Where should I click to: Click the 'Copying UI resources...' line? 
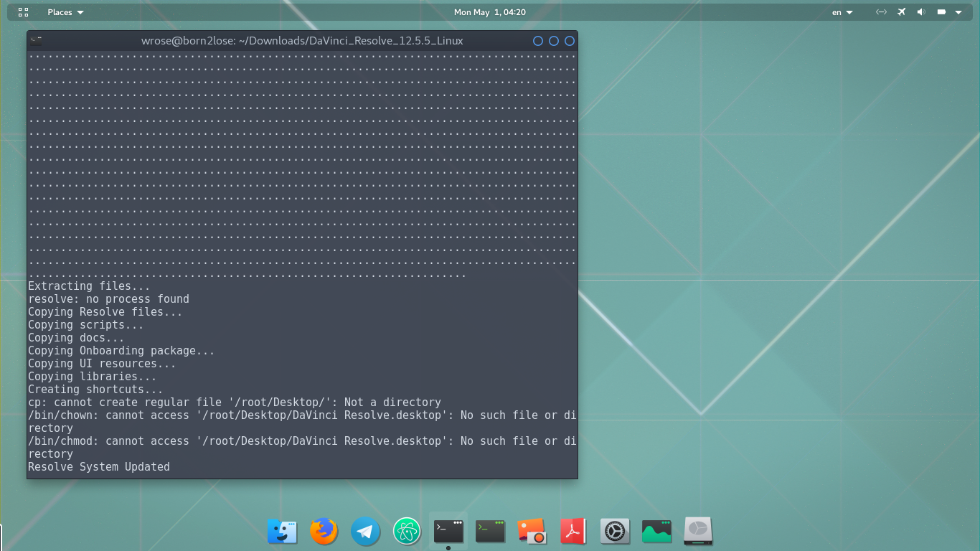[102, 364]
